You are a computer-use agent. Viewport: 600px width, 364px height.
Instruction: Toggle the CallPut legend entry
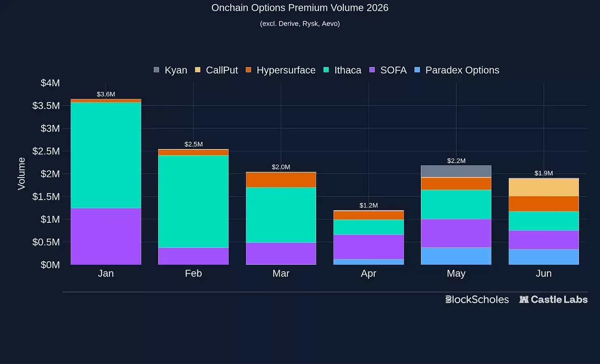216,70
